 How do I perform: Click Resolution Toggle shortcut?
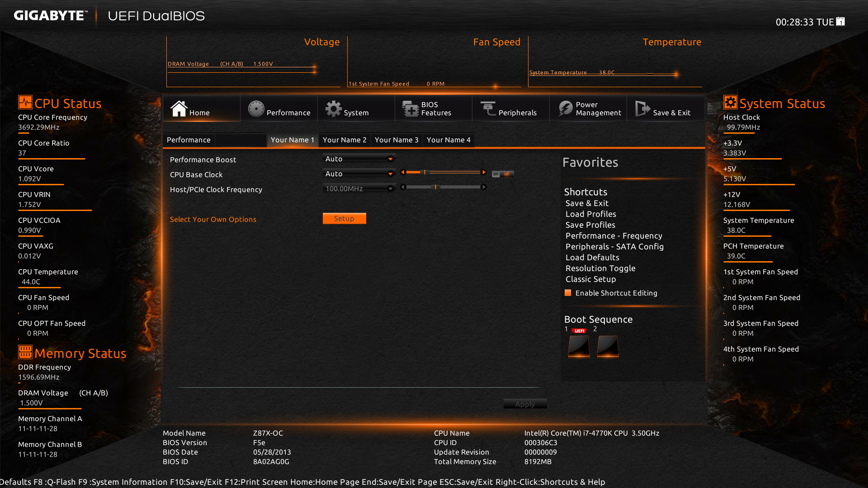coord(600,268)
